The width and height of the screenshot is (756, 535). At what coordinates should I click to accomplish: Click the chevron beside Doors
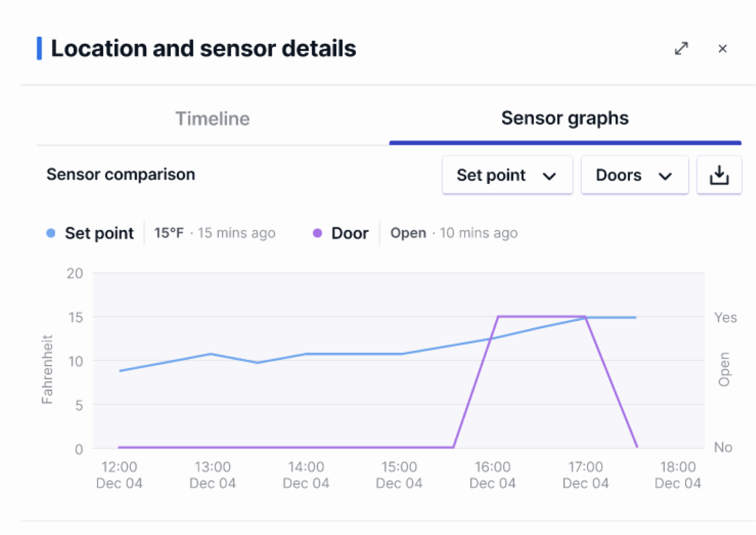(665, 176)
